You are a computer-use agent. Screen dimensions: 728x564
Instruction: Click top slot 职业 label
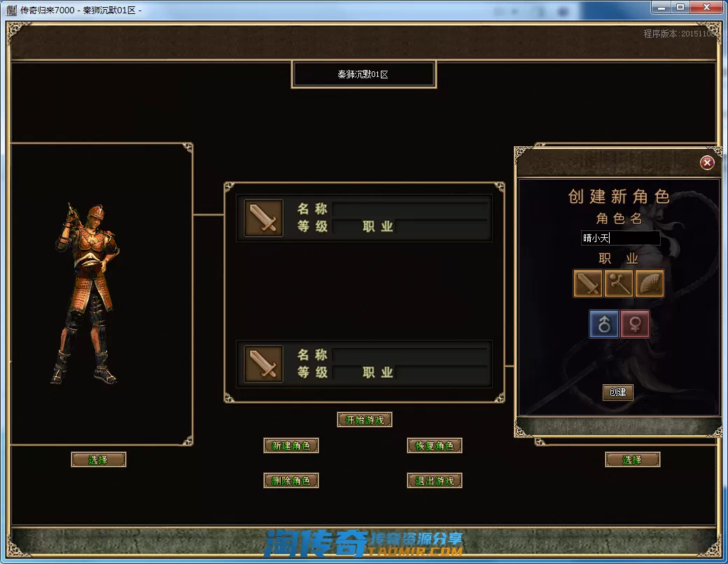tap(378, 227)
